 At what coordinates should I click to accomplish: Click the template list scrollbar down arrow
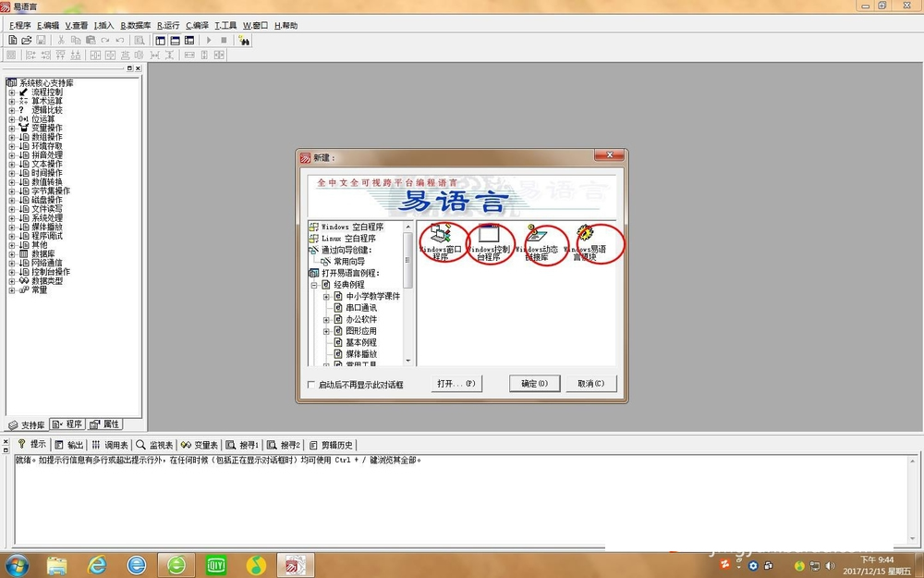[408, 360]
